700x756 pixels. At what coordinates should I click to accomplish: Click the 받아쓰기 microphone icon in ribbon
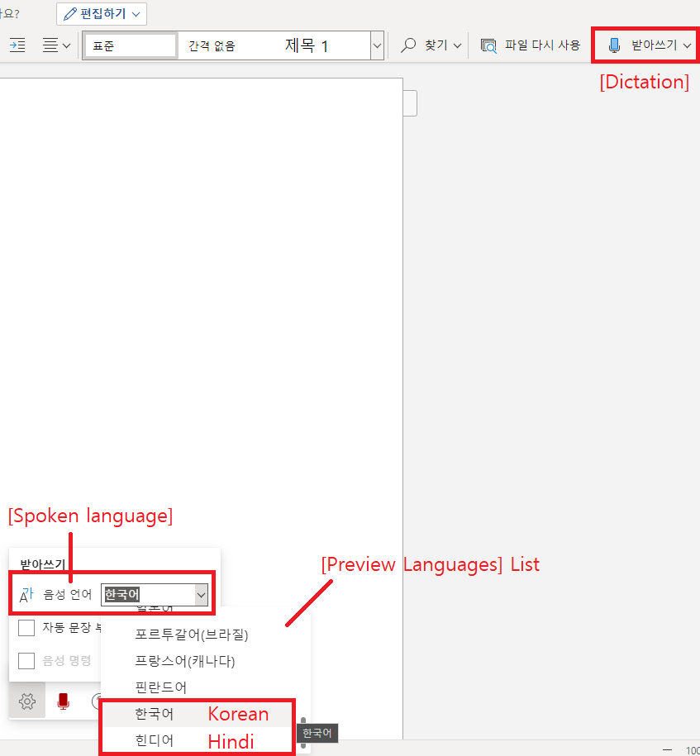(614, 45)
